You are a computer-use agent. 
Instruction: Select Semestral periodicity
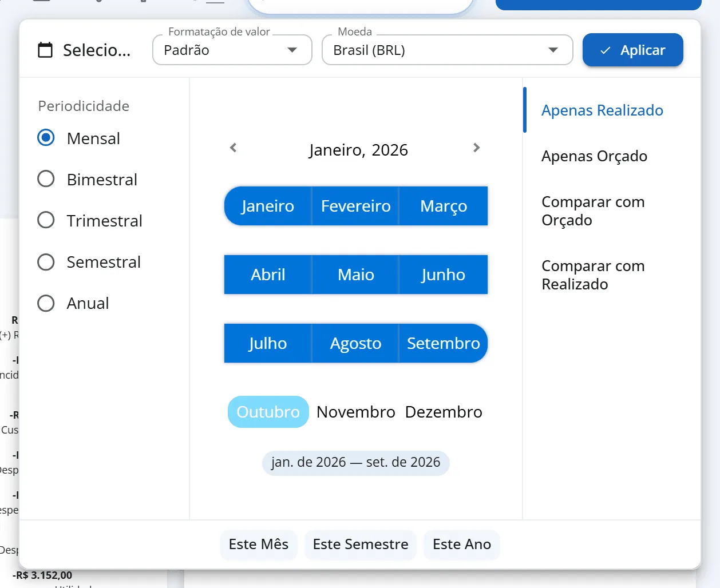pyautogui.click(x=46, y=261)
